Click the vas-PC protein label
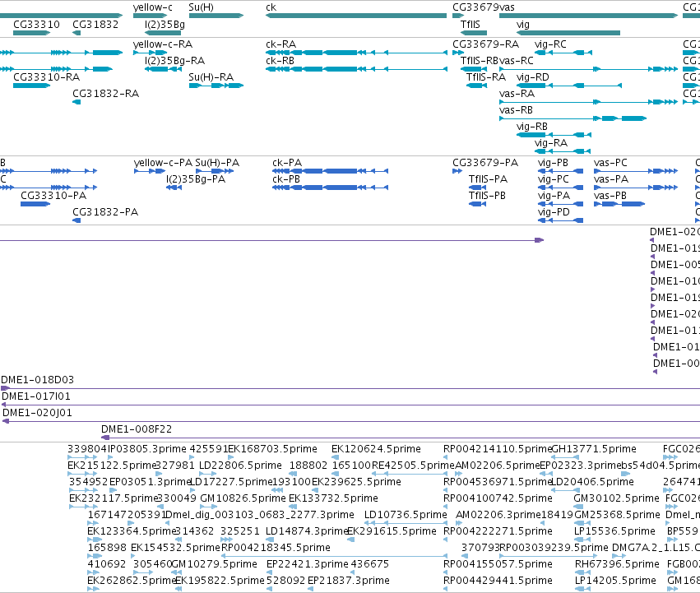Viewport: 700px width, 593px height. (x=610, y=163)
